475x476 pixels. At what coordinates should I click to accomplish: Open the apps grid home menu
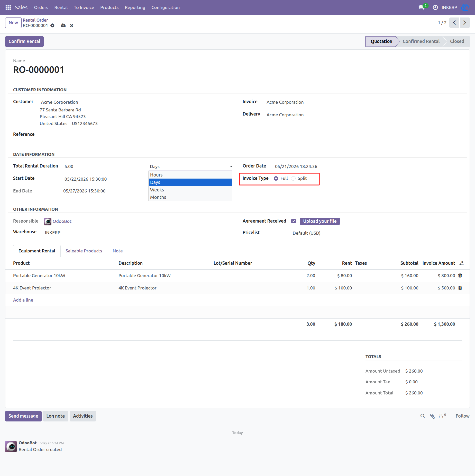point(8,7)
